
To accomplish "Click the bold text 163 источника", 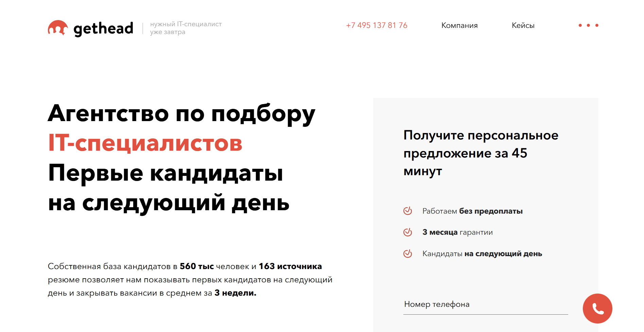I will [290, 266].
